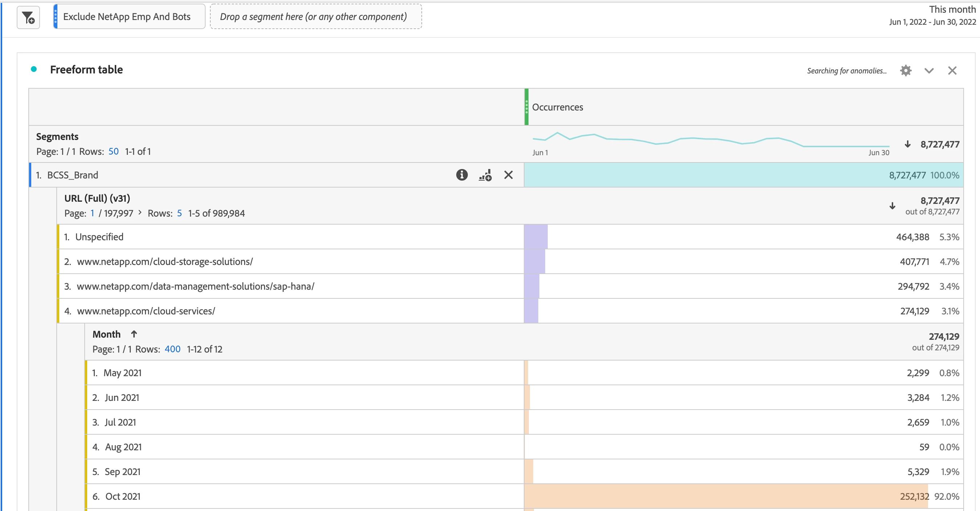Click sort arrow in URL (Full) row
Viewport: 980px width, 511px height.
pos(892,206)
